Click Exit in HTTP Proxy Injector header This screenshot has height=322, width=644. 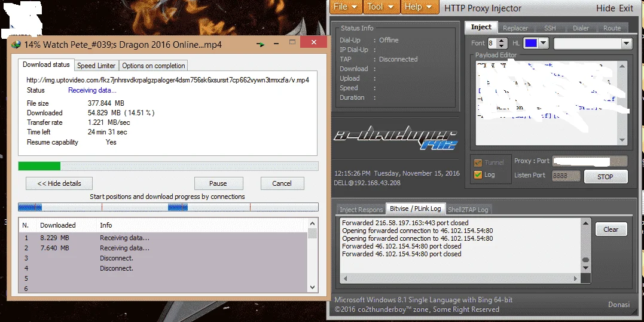point(626,8)
